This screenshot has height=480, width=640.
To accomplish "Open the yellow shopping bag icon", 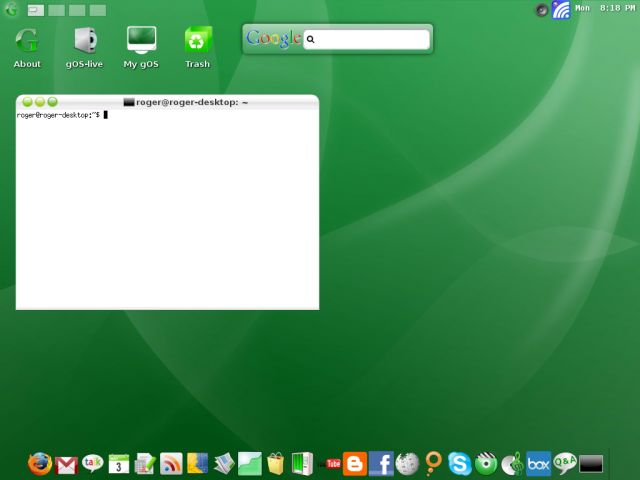I will (x=276, y=464).
